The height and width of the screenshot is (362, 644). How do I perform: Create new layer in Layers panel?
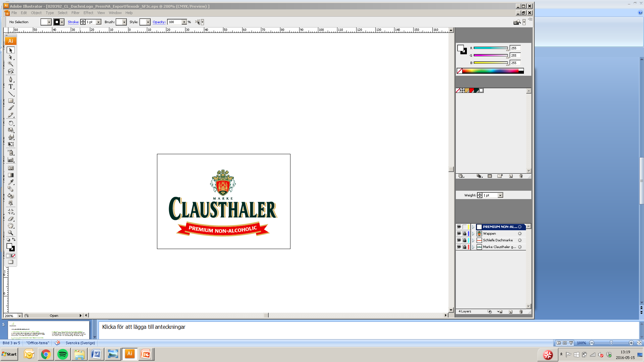click(x=511, y=312)
